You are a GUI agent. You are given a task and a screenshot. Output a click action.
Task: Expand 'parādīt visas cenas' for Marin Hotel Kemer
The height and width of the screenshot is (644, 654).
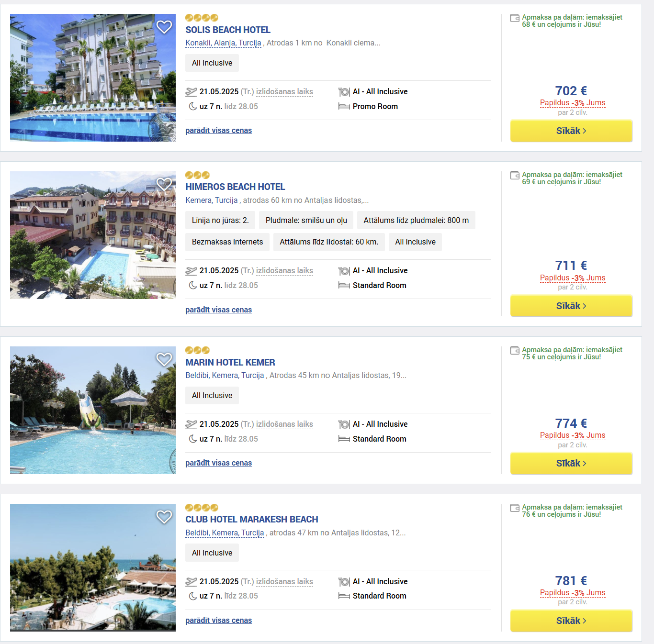click(x=218, y=463)
